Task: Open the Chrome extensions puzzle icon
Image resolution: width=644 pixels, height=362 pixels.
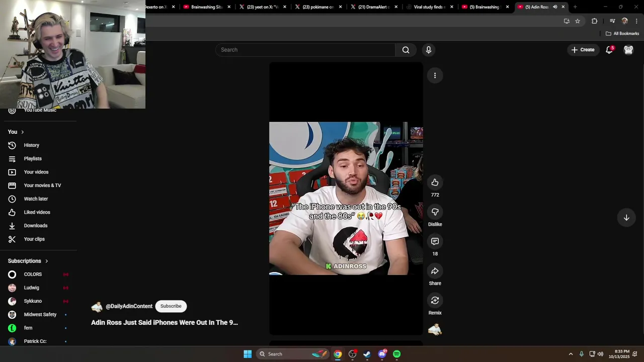Action: click(x=595, y=21)
